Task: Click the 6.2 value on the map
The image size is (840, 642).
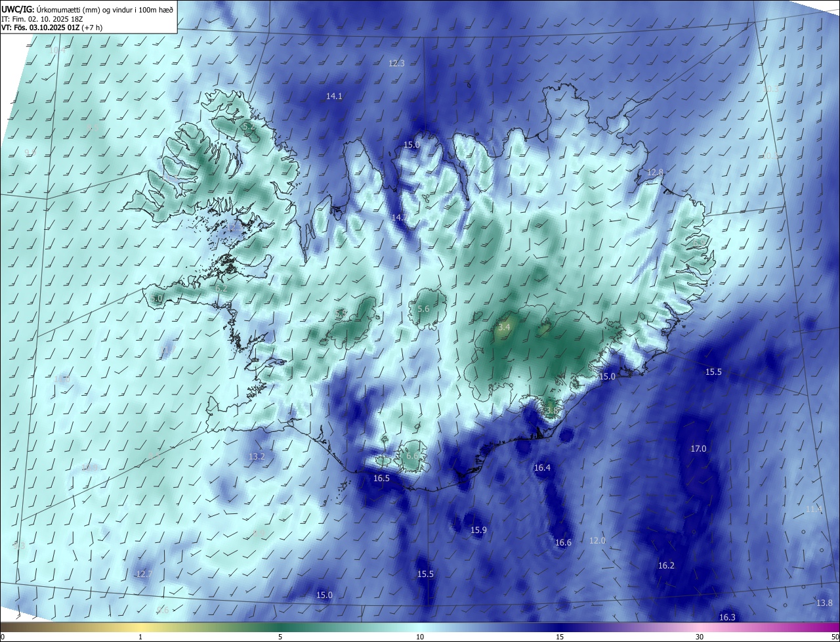Action: pos(221,288)
